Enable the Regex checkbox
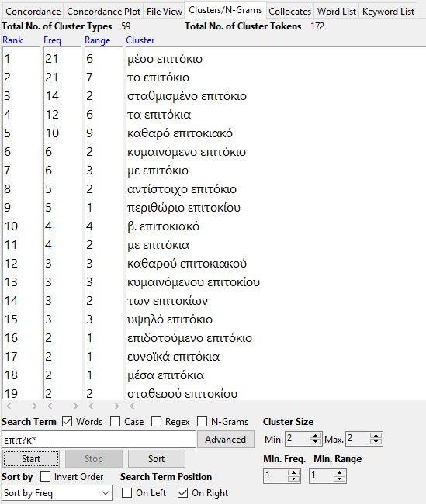 [x=156, y=421]
